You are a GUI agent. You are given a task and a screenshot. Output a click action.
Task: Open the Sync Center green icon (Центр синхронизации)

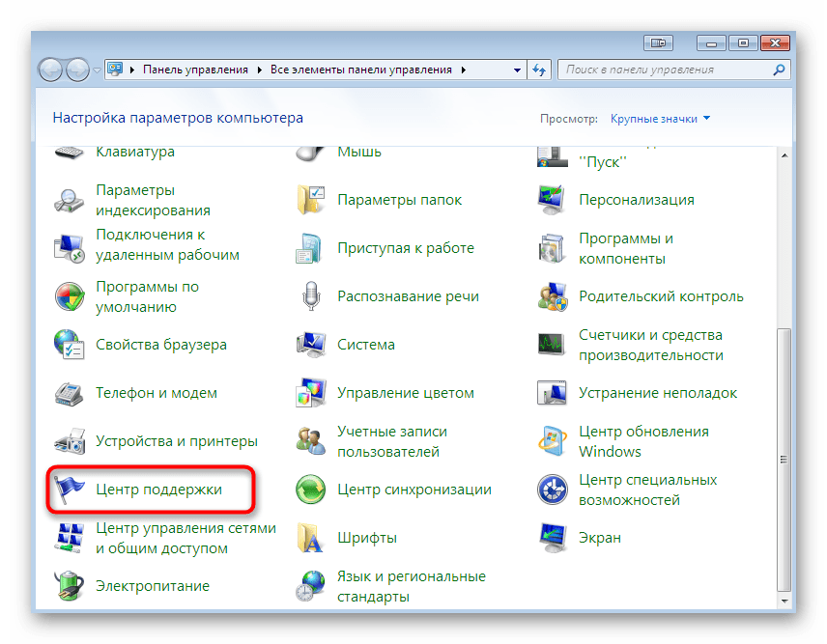pos(311,490)
